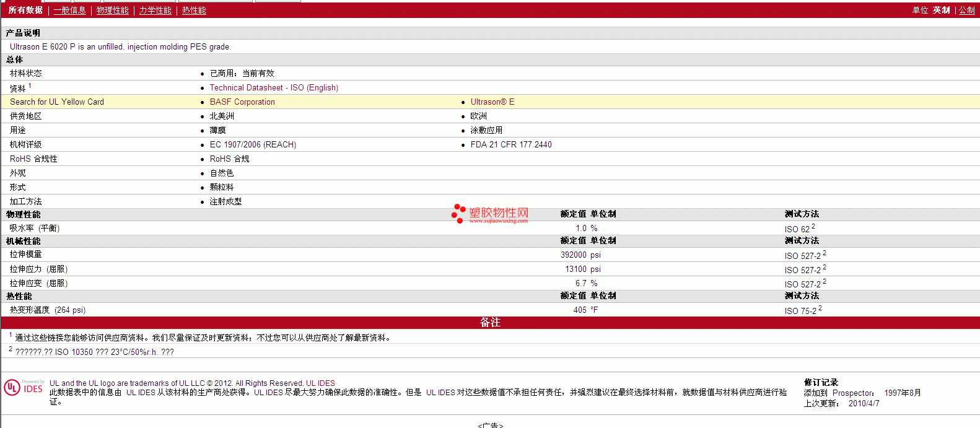
Task: Open the BASF Corporation link
Action: coord(242,102)
